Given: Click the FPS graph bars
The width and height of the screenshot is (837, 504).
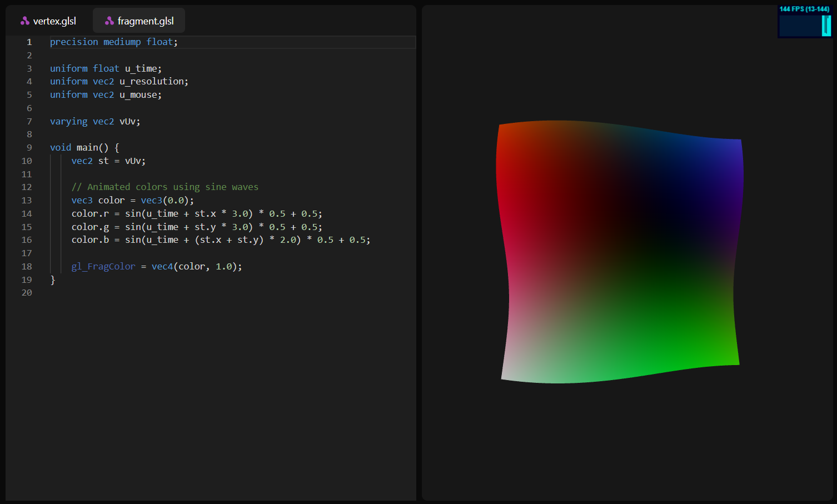Looking at the screenshot, I should click(x=826, y=26).
